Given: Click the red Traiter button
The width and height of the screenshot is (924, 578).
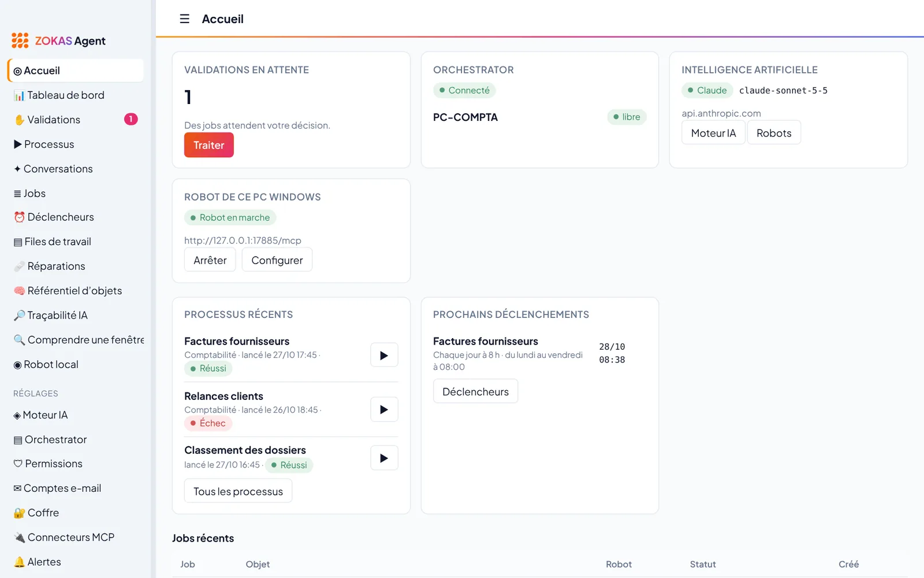Looking at the screenshot, I should [209, 145].
